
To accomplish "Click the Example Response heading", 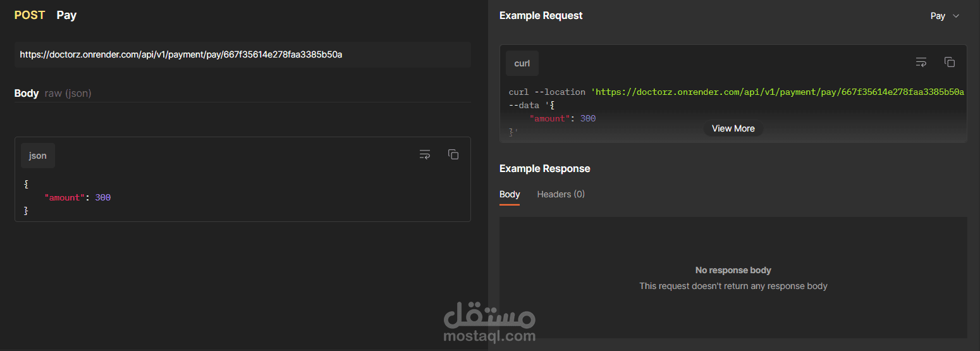I will tap(545, 168).
